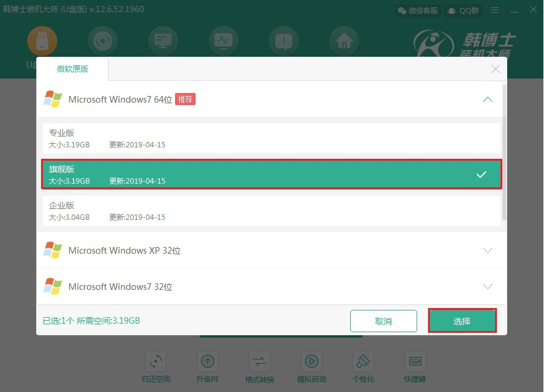544x392 pixels.
Task: Select the 专业版 edition option
Action: click(x=272, y=138)
